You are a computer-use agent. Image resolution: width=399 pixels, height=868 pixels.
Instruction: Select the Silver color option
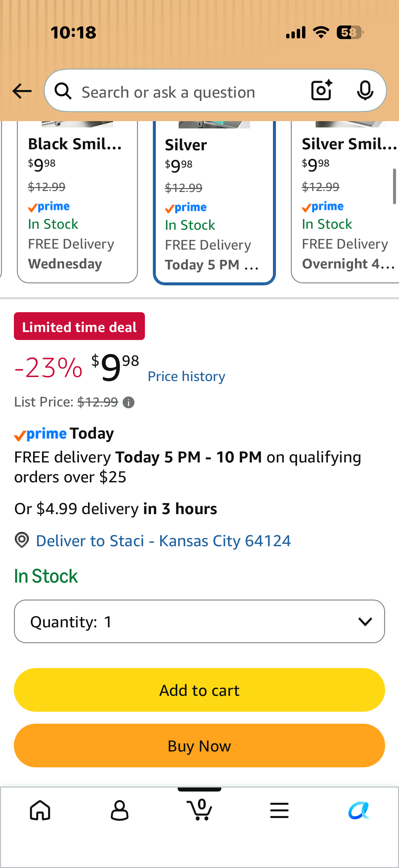214,203
